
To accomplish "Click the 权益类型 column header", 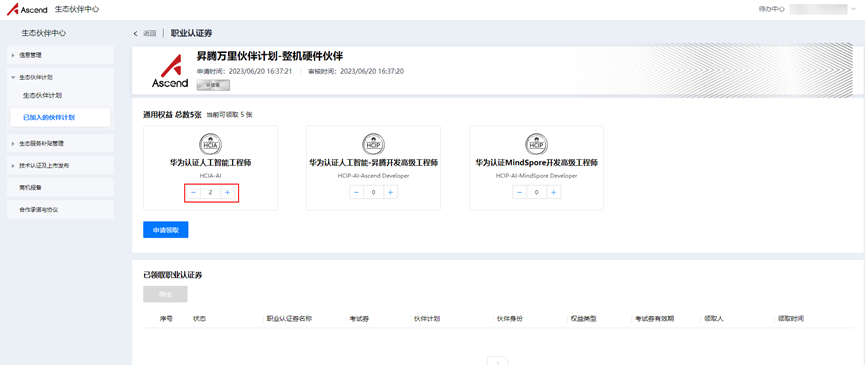I will (584, 319).
